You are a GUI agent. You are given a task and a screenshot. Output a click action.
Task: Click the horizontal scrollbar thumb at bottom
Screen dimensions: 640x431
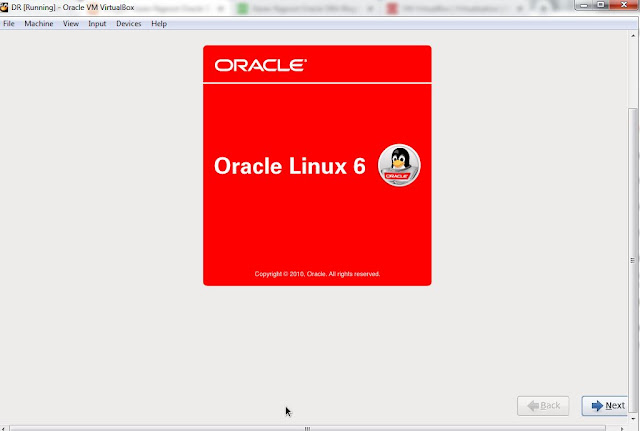pos(307,428)
